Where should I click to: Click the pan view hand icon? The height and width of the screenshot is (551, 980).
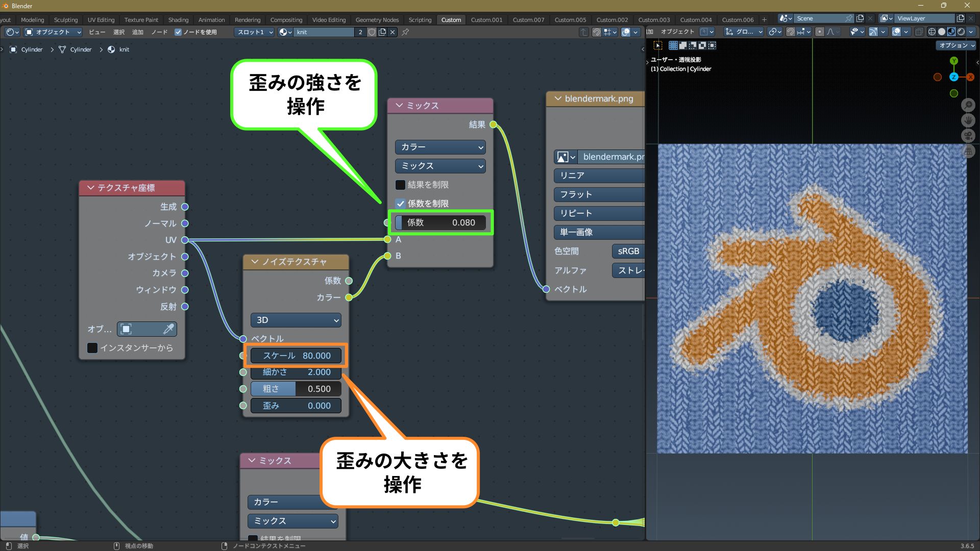[968, 120]
